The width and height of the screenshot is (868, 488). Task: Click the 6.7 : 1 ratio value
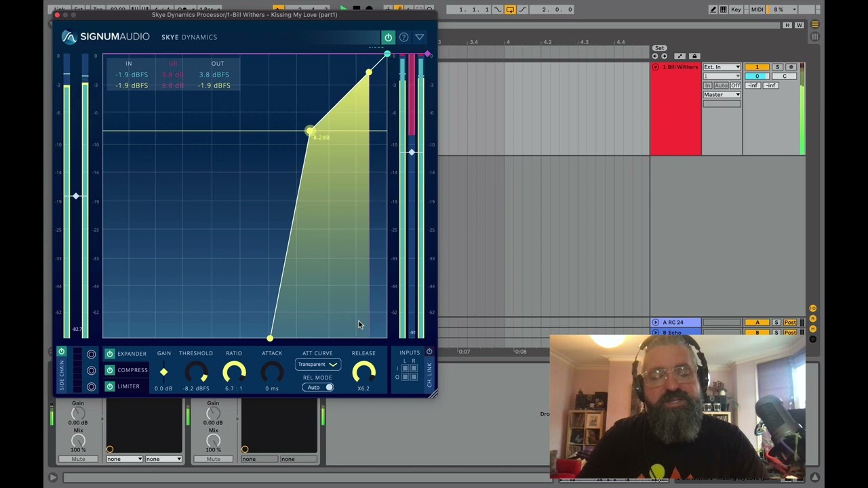[x=234, y=388]
